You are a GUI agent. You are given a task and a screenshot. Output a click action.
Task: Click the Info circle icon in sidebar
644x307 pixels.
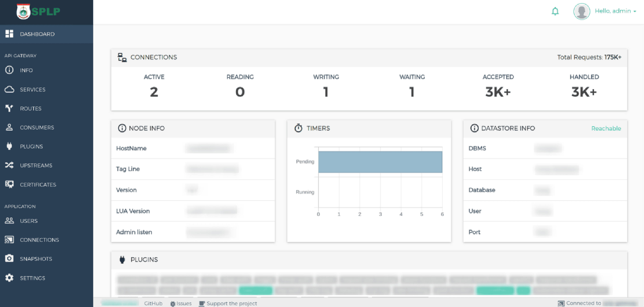9,70
